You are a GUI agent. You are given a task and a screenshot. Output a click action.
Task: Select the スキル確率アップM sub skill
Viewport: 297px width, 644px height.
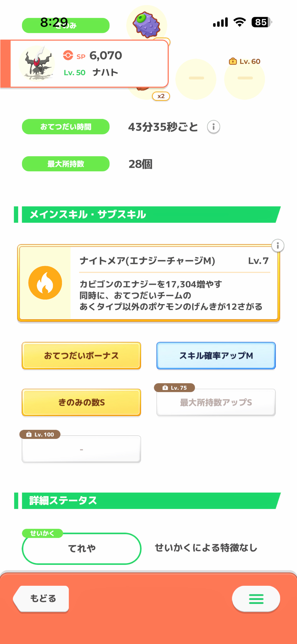click(x=216, y=355)
